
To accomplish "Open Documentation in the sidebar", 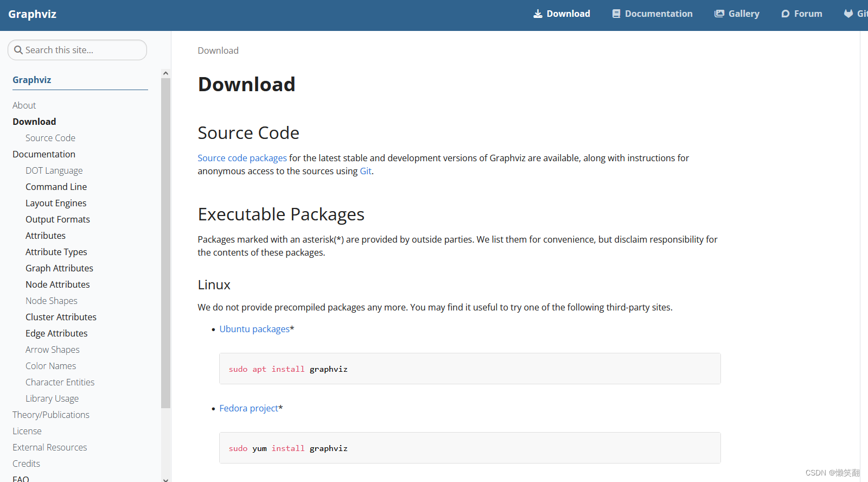I will pyautogui.click(x=44, y=154).
